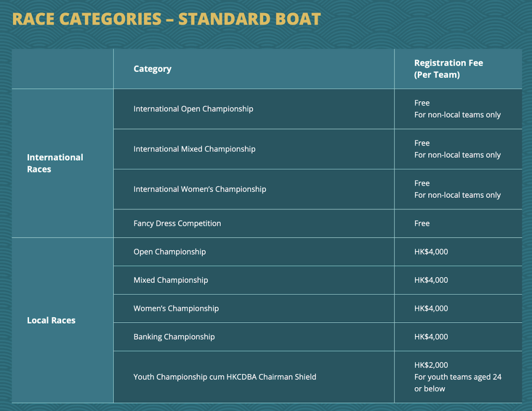Click the local Mixed Championship category cell
Screen dimensions: 532x411
point(170,280)
